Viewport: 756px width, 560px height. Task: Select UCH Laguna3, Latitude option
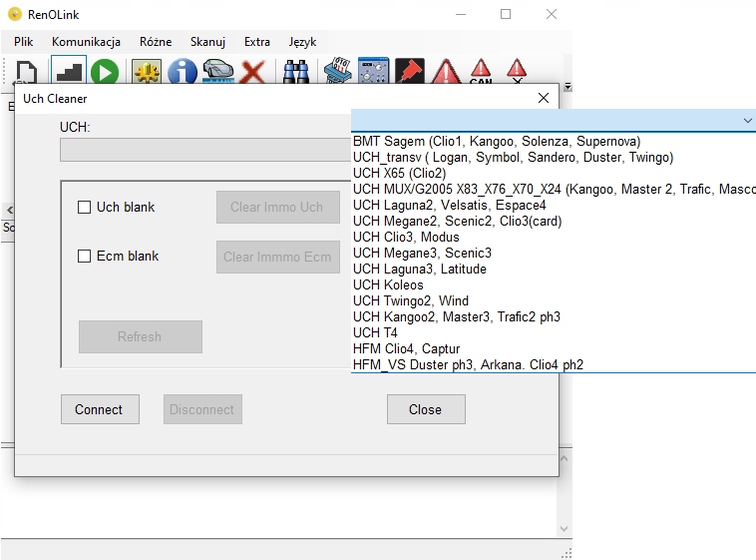pyautogui.click(x=554, y=269)
